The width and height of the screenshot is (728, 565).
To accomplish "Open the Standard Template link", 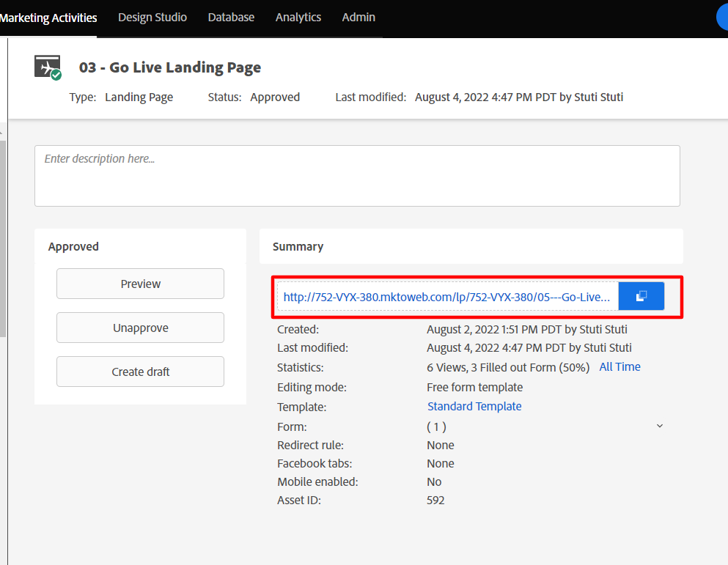I will (x=474, y=406).
